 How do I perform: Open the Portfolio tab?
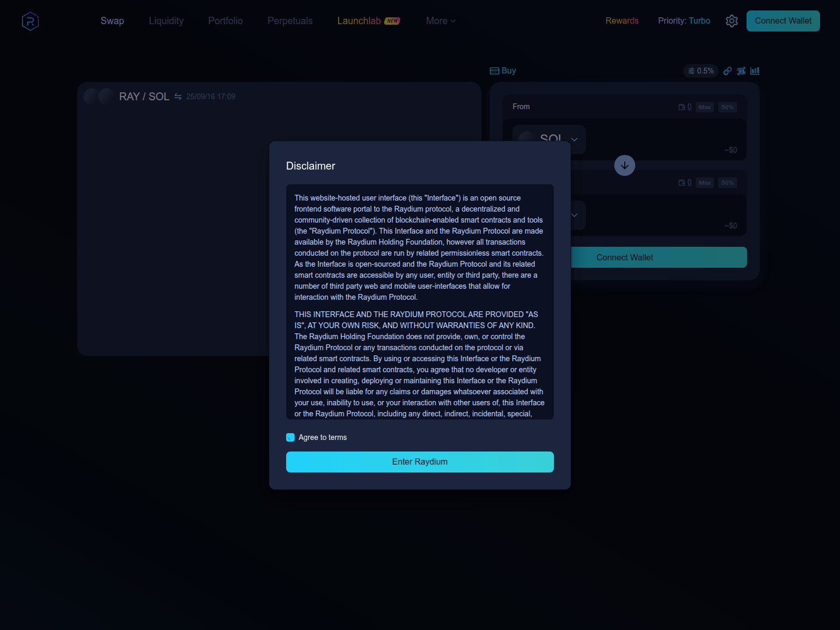tap(226, 21)
